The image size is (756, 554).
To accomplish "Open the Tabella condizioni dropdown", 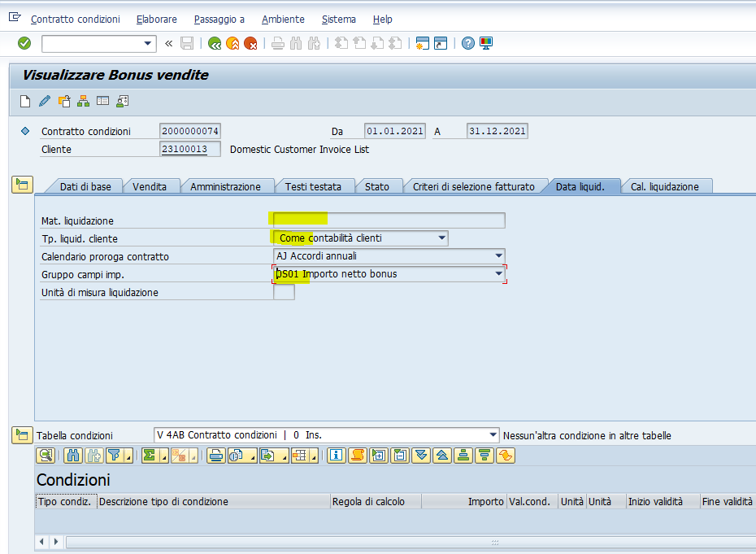I will [x=493, y=434].
